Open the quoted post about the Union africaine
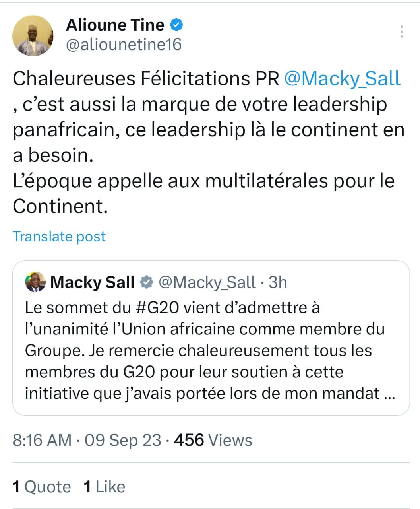Image resolution: width=420 pixels, height=509 pixels. point(211,350)
